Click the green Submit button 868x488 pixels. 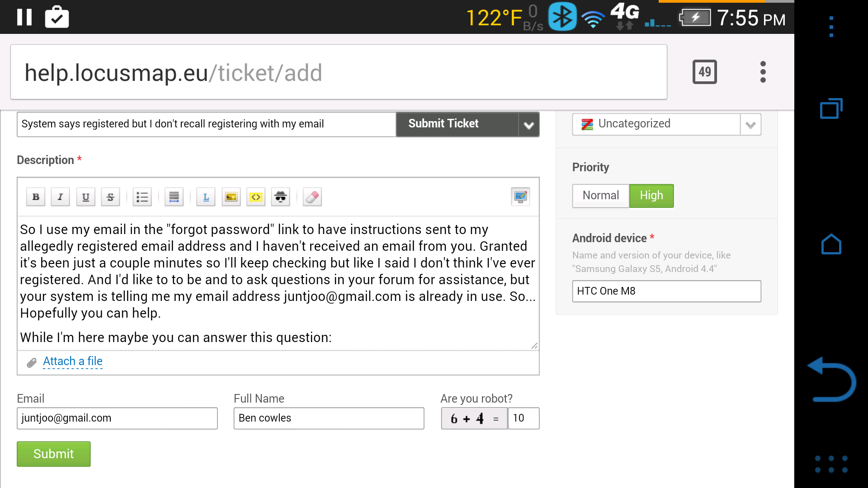[53, 454]
